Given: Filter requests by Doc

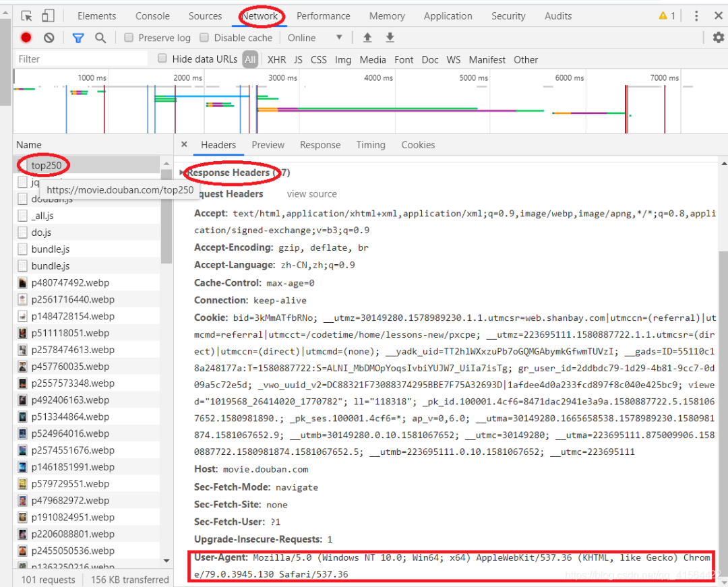Looking at the screenshot, I should coord(430,60).
